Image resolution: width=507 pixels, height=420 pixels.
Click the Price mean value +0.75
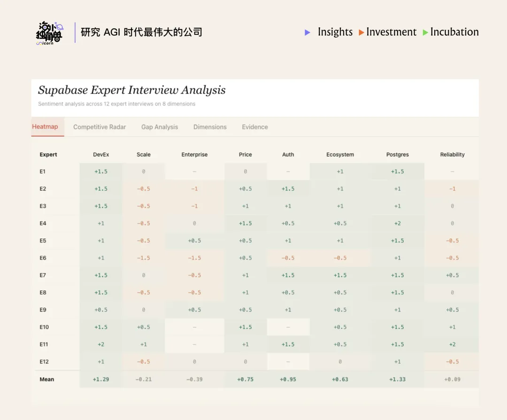tap(246, 379)
